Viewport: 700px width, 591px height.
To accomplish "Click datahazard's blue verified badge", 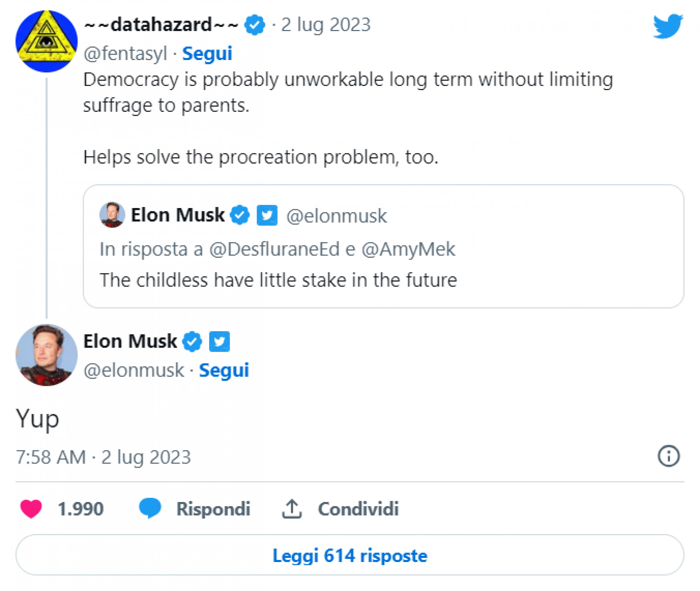I will (255, 25).
